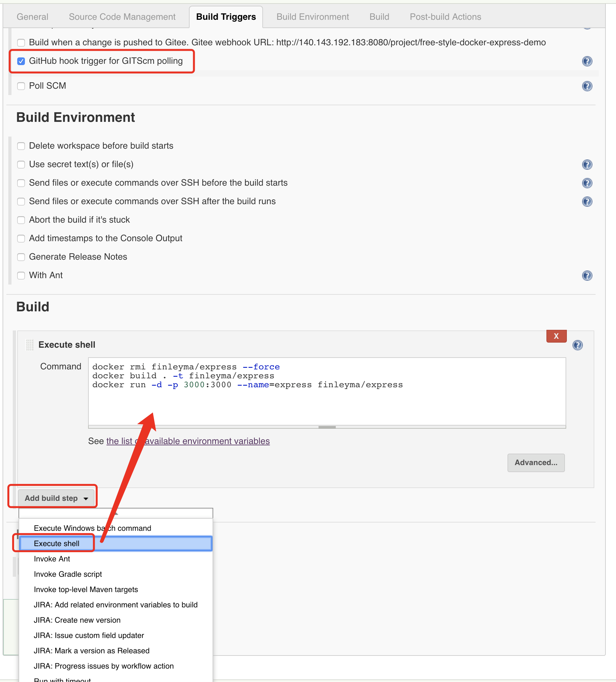Open the Add build step dropdown
Screen dimensions: 616x682
tap(56, 498)
